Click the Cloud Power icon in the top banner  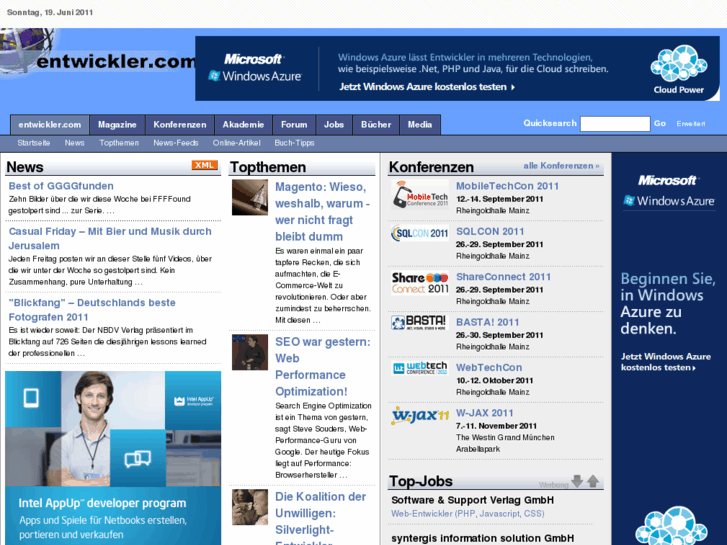[x=679, y=70]
